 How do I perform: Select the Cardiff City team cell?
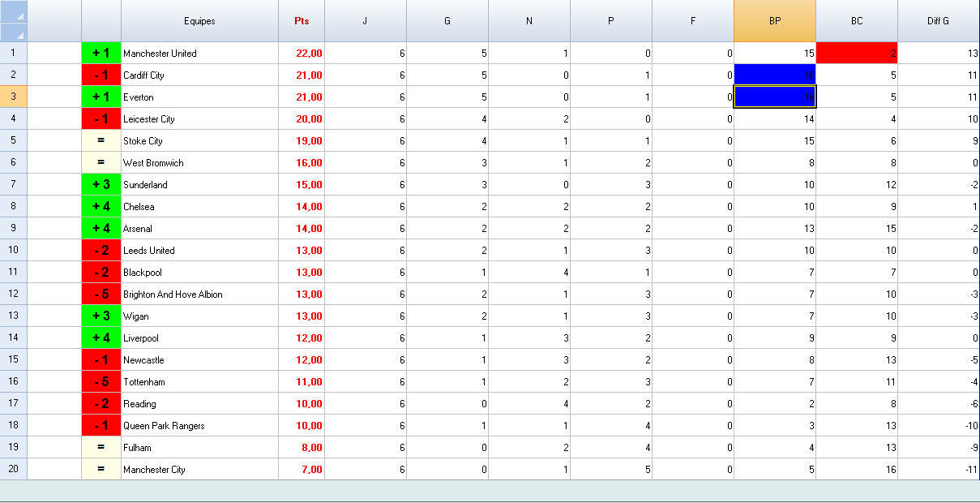coord(199,75)
